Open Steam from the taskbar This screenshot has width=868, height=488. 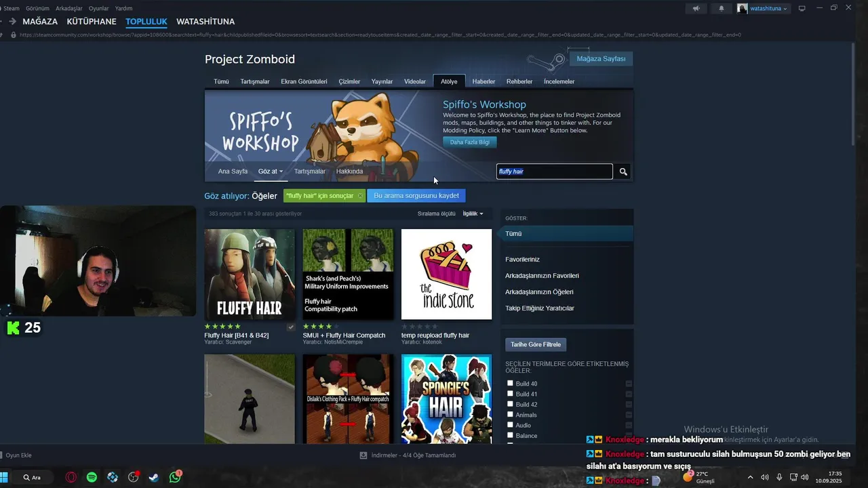[x=155, y=477]
